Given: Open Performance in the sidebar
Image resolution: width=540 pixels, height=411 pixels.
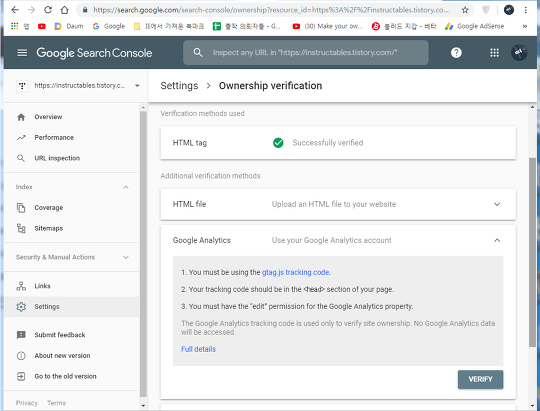Looking at the screenshot, I should tap(54, 137).
